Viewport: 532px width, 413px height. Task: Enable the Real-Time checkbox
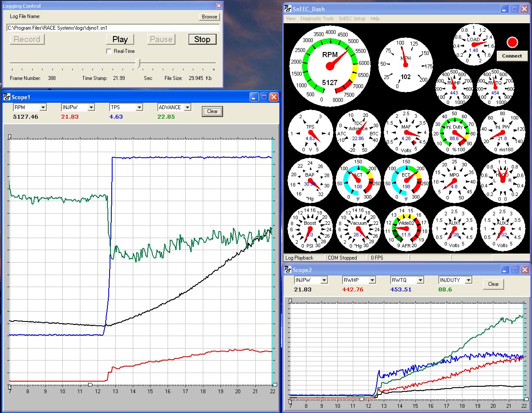click(109, 51)
